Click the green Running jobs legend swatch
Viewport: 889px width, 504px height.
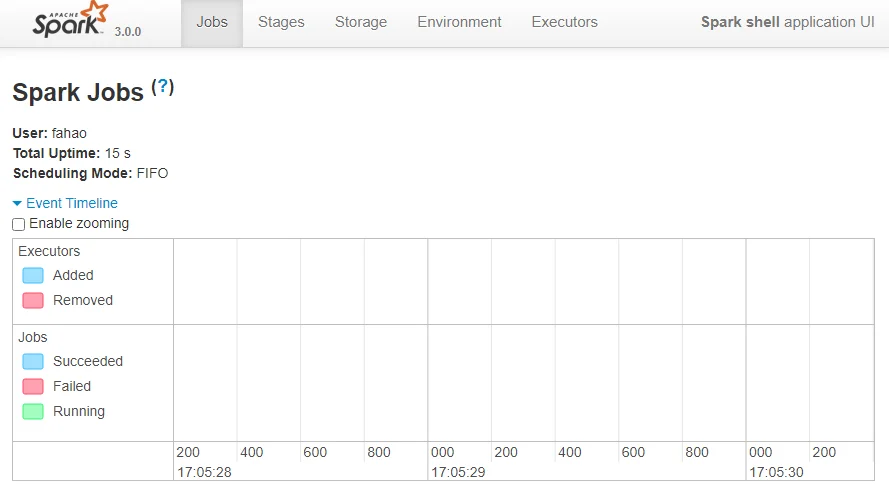pos(33,411)
